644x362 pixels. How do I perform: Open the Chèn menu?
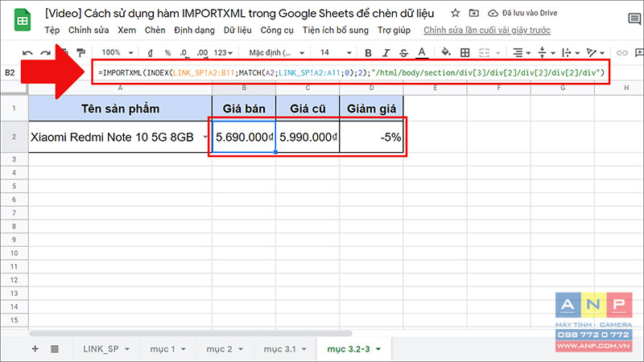pyautogui.click(x=155, y=30)
